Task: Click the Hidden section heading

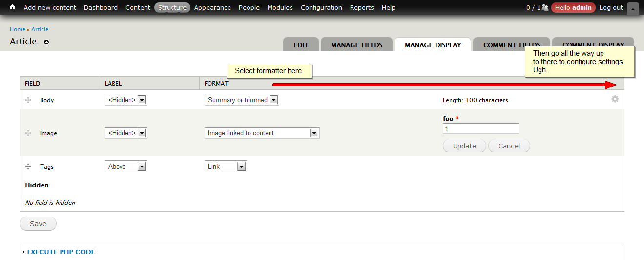Action: (x=37, y=185)
